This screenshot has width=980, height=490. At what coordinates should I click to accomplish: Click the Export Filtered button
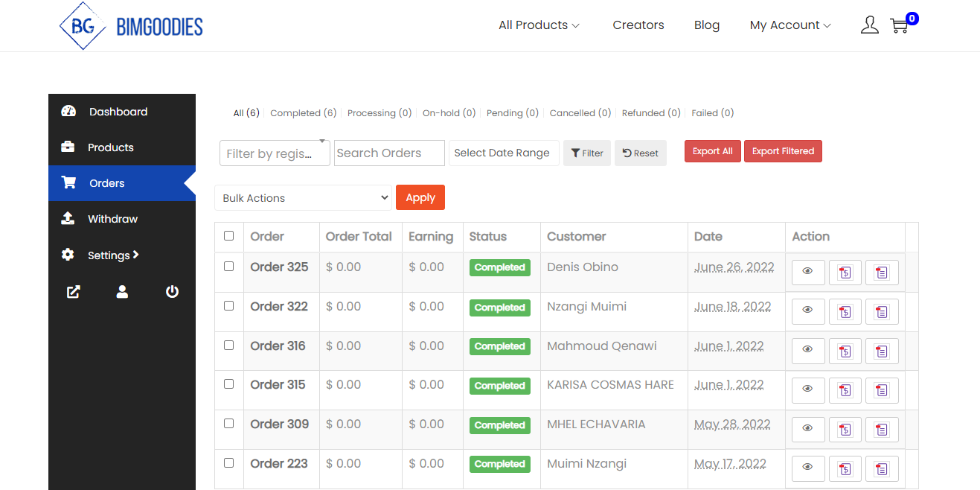point(783,151)
